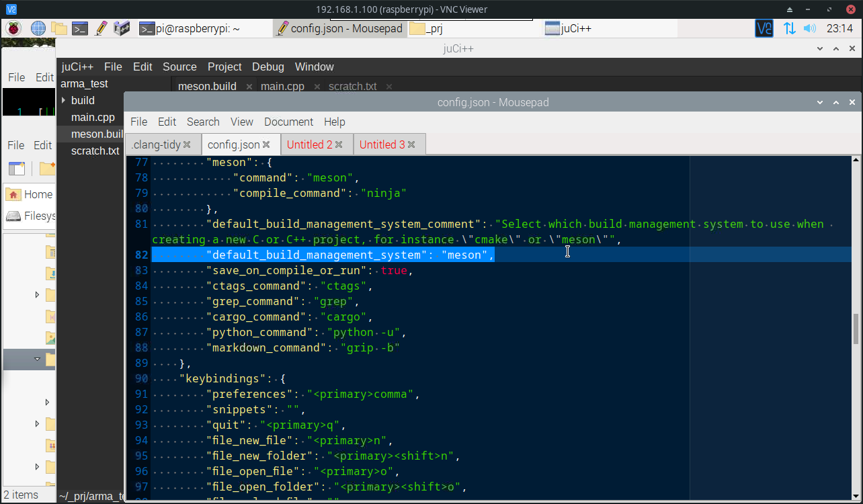The width and height of the screenshot is (863, 504).
Task: Open Mousepad Help menu
Action: (x=334, y=122)
